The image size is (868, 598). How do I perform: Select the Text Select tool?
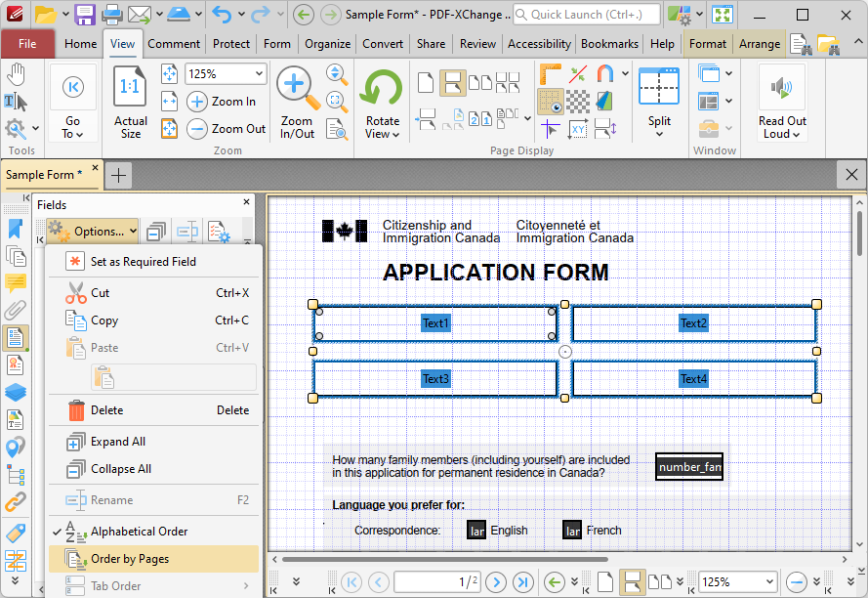[x=16, y=102]
